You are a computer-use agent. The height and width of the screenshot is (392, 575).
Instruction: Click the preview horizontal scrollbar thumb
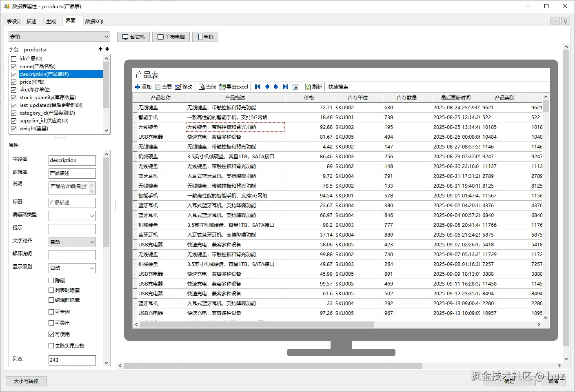tap(273, 366)
